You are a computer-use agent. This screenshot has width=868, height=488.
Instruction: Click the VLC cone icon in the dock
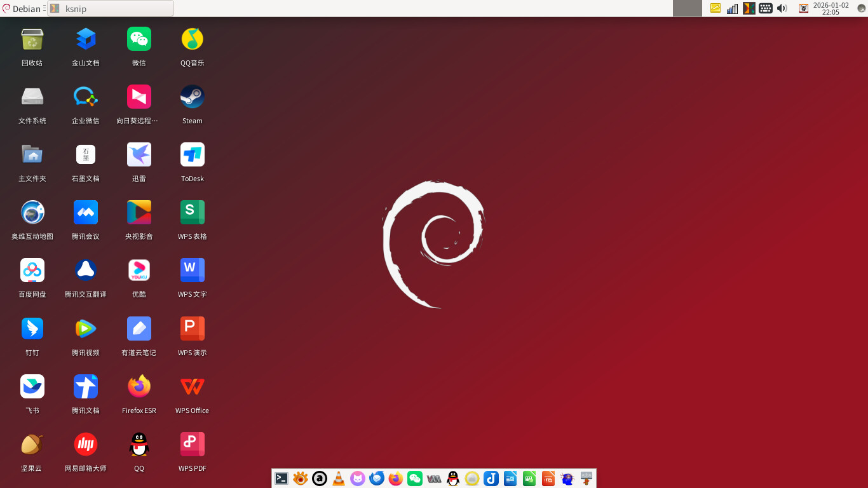(x=339, y=478)
